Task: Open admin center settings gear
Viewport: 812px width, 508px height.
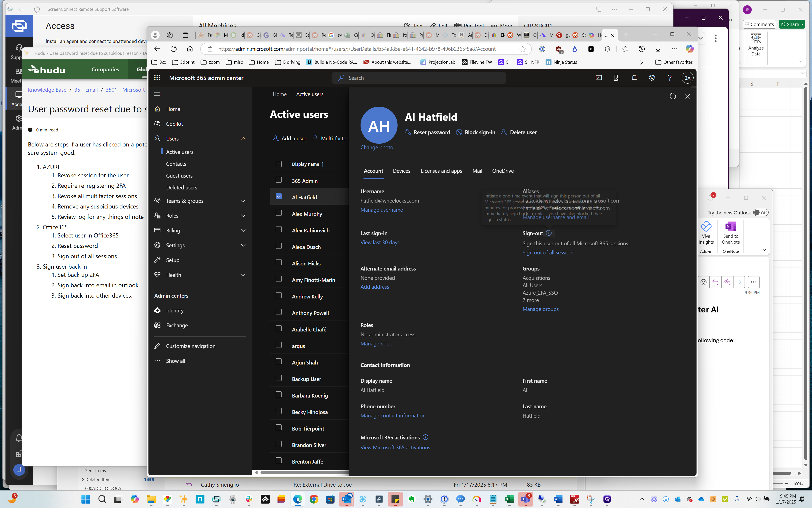Action: pyautogui.click(x=652, y=78)
